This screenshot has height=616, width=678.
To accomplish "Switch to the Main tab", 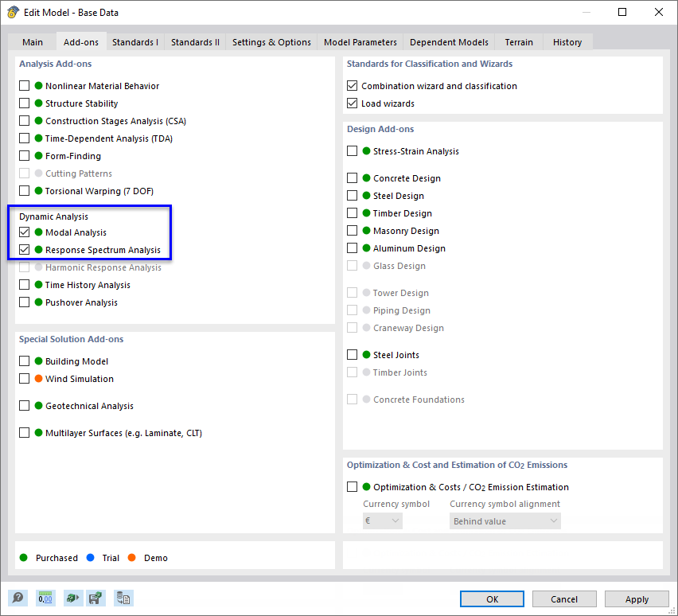I will pyautogui.click(x=33, y=42).
